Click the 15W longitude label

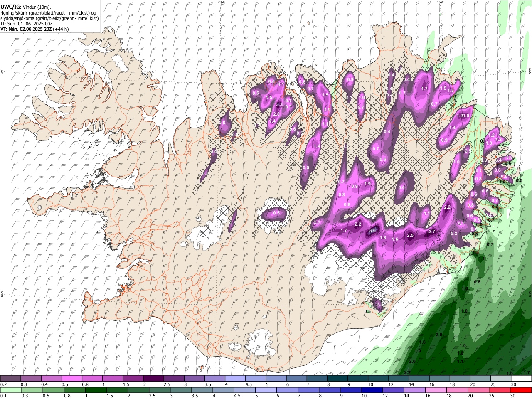(440, 2)
